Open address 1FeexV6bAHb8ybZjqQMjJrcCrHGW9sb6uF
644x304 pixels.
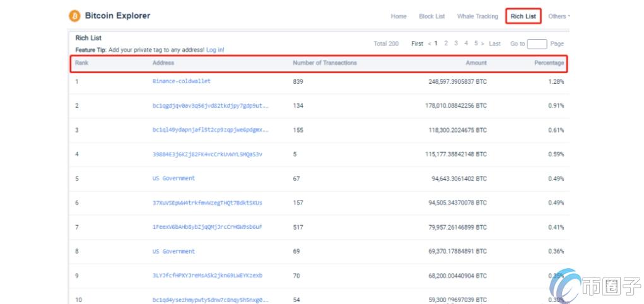(208, 227)
